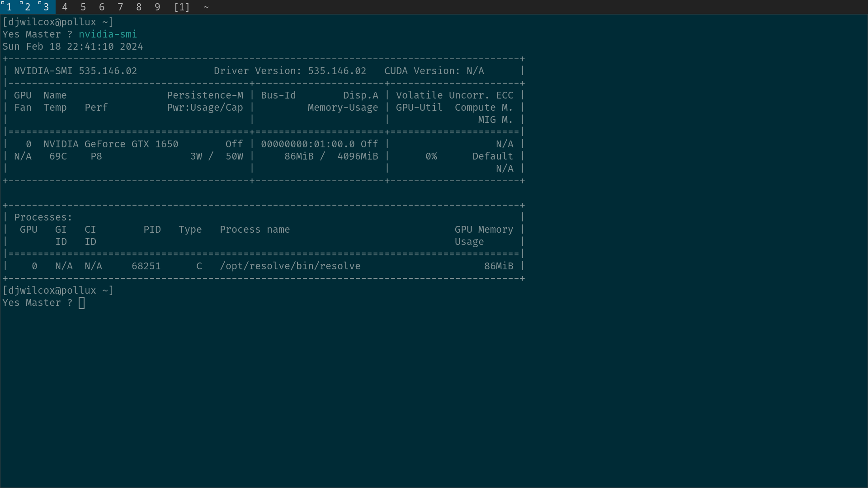The image size is (868, 488).
Task: Go to workspace 5
Action: click(x=83, y=7)
